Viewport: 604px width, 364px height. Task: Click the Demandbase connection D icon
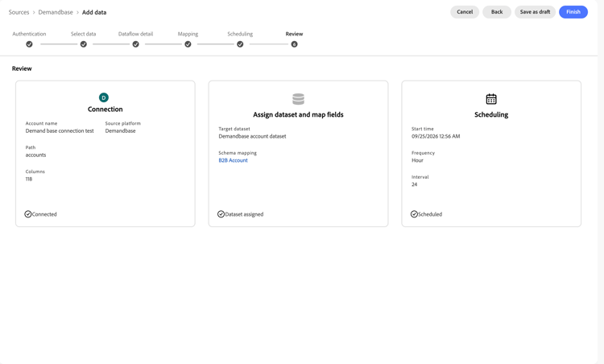tap(104, 97)
